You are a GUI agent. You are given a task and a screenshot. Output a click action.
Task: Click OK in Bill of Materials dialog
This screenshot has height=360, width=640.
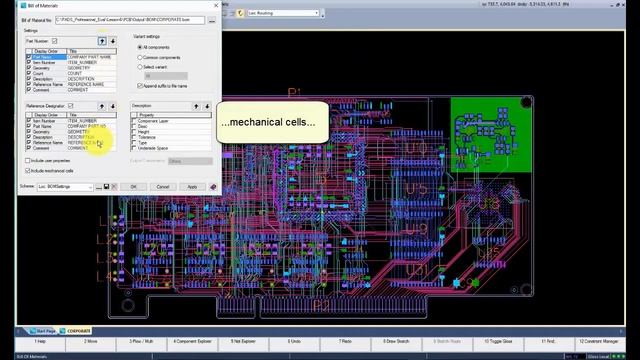(133, 187)
